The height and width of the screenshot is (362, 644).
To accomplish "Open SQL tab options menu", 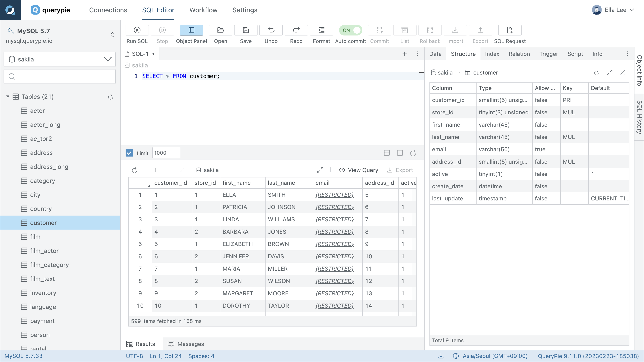I will (417, 54).
